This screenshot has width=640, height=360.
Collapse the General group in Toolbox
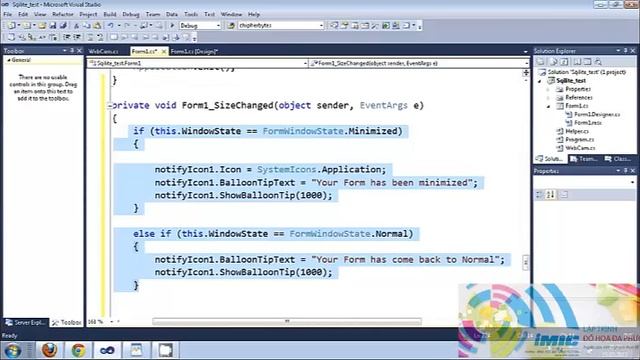9,60
